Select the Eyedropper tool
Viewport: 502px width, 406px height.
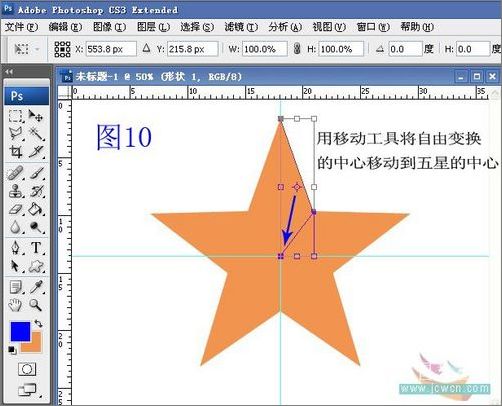(36, 287)
